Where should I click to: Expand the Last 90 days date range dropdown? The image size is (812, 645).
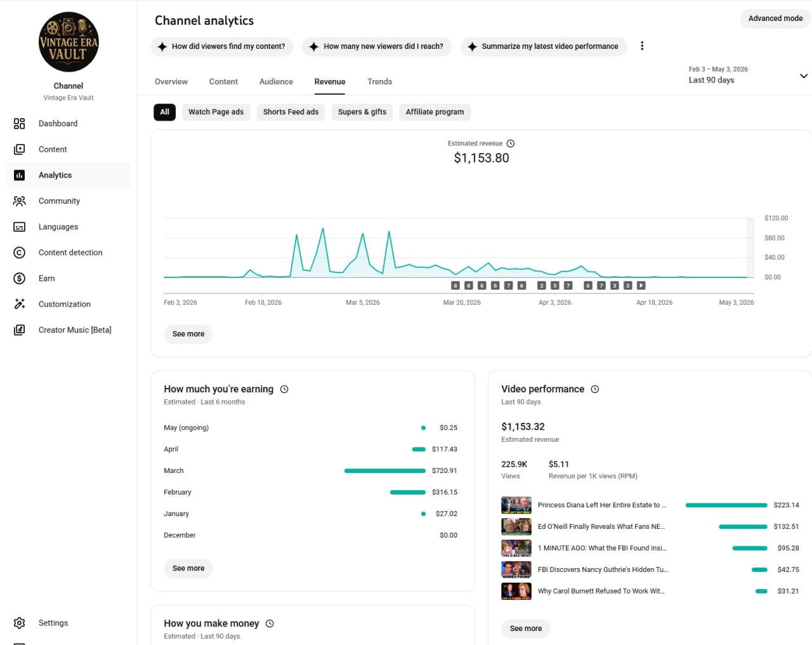748,75
